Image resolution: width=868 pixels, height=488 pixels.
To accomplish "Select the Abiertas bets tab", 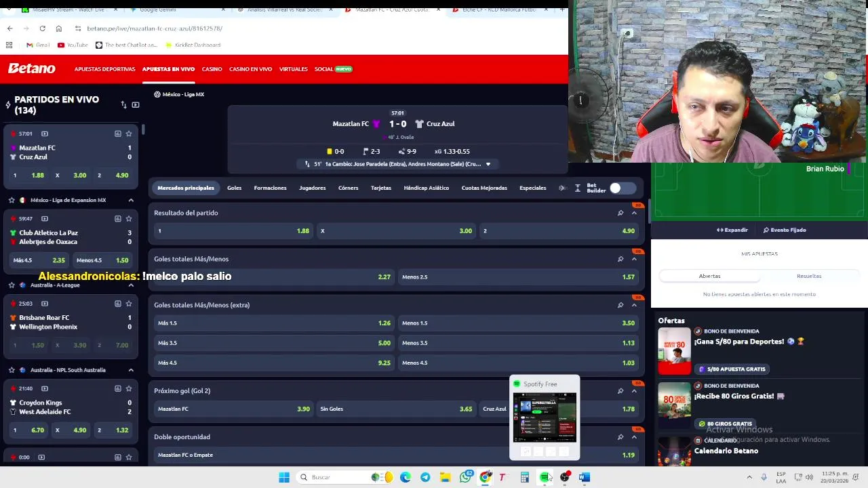I will [x=709, y=276].
